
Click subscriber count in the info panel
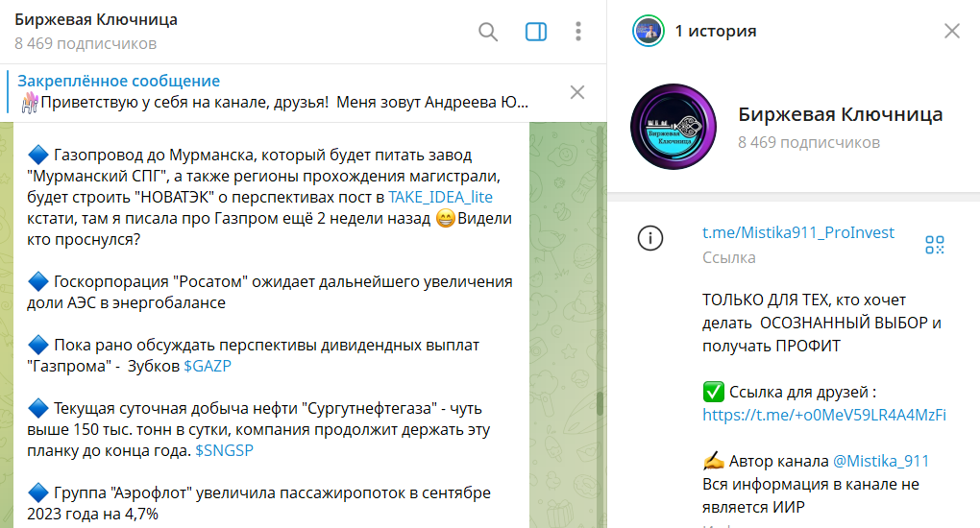[x=809, y=142]
